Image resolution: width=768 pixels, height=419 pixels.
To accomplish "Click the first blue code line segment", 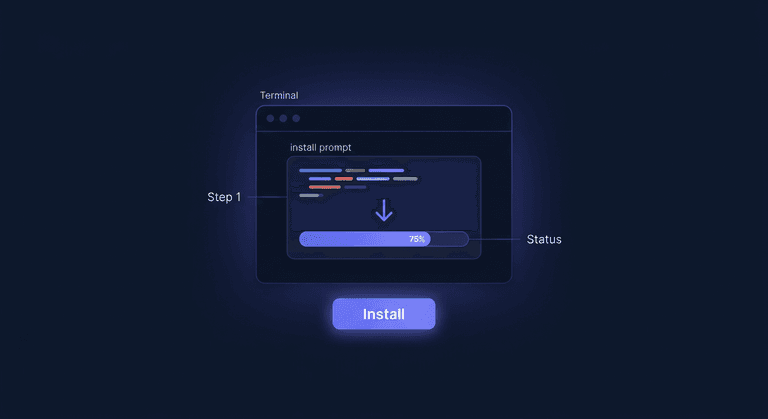I will pos(320,171).
